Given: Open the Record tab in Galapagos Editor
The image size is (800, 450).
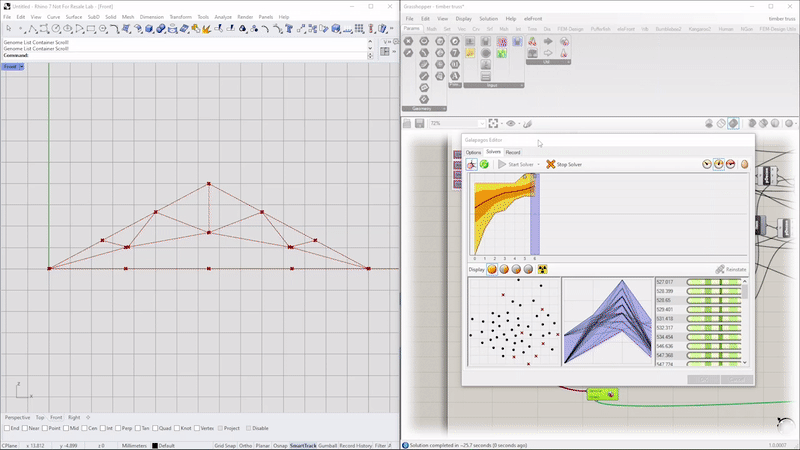Looking at the screenshot, I should tap(512, 152).
